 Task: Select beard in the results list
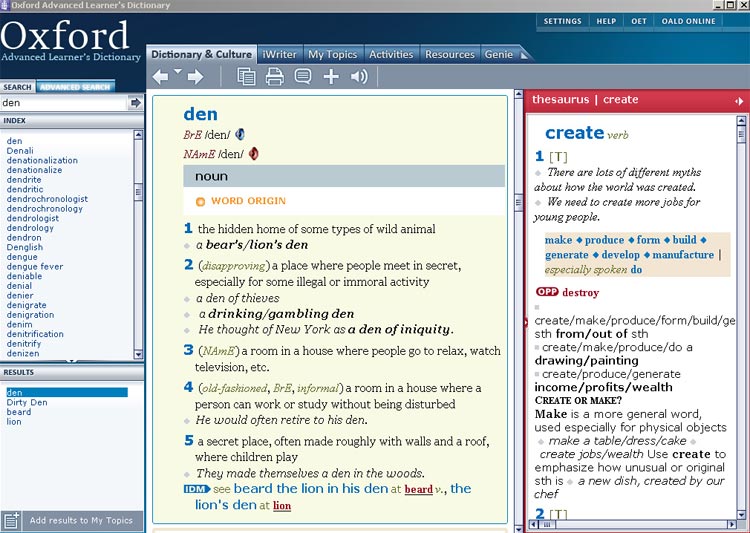click(19, 412)
